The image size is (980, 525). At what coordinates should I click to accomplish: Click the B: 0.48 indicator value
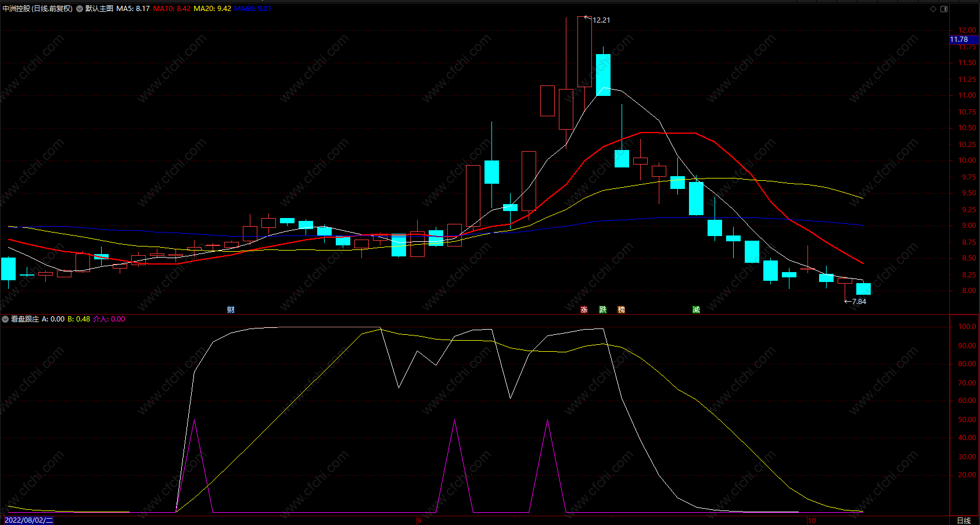click(x=79, y=319)
